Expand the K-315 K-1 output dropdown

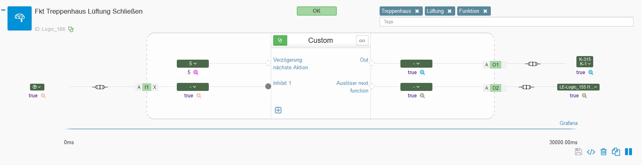pyautogui.click(x=585, y=62)
